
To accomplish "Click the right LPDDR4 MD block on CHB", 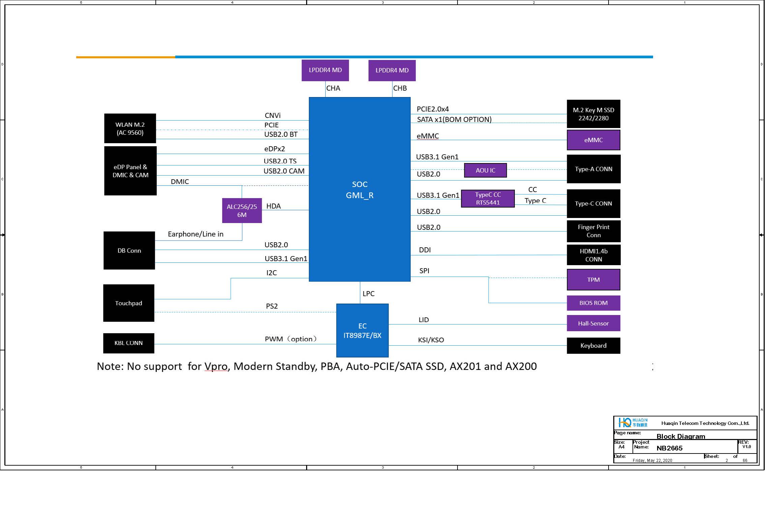I will 392,70.
